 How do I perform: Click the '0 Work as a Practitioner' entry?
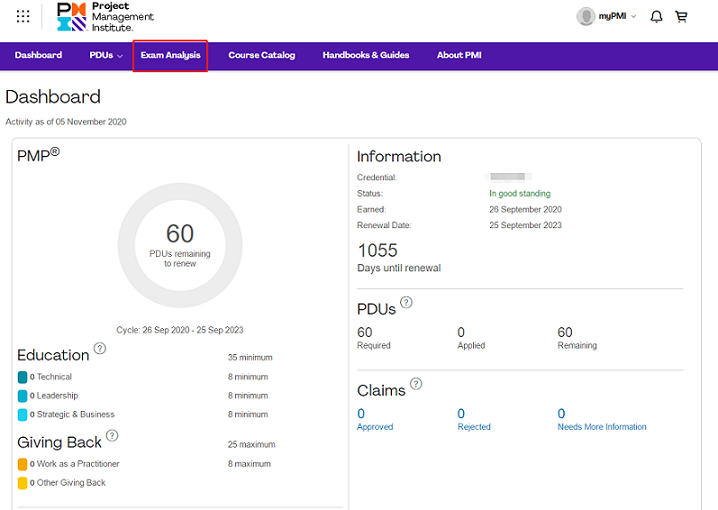(75, 464)
